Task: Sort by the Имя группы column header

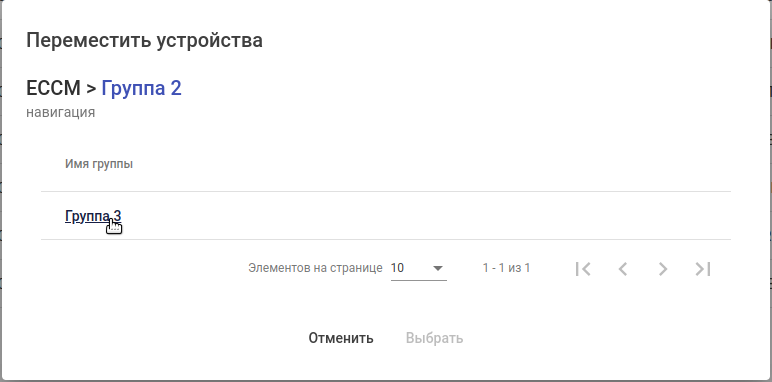Action: point(98,164)
